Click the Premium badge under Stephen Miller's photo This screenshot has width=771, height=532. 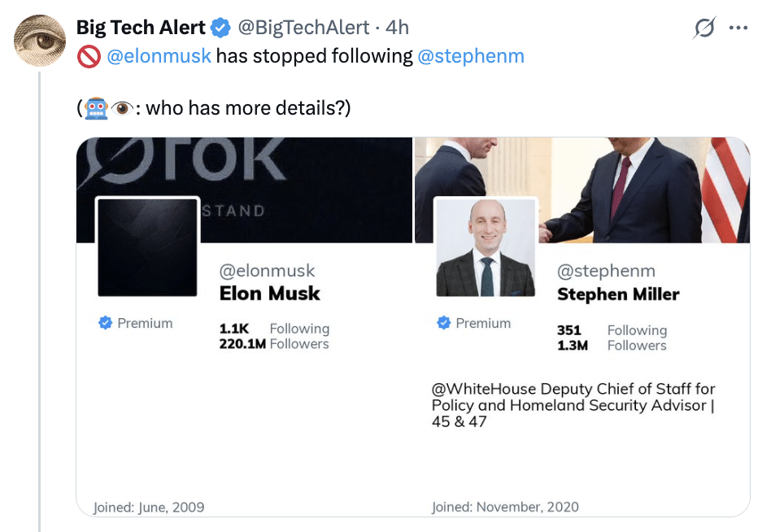pyautogui.click(x=473, y=323)
